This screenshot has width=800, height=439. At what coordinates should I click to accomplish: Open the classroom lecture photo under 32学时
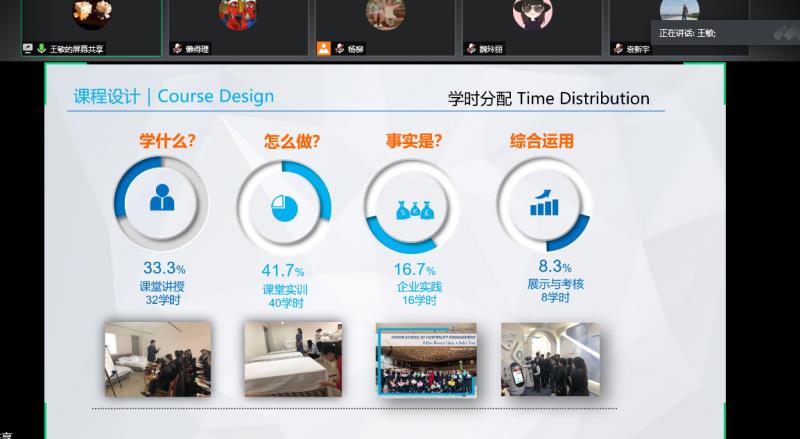pos(158,359)
